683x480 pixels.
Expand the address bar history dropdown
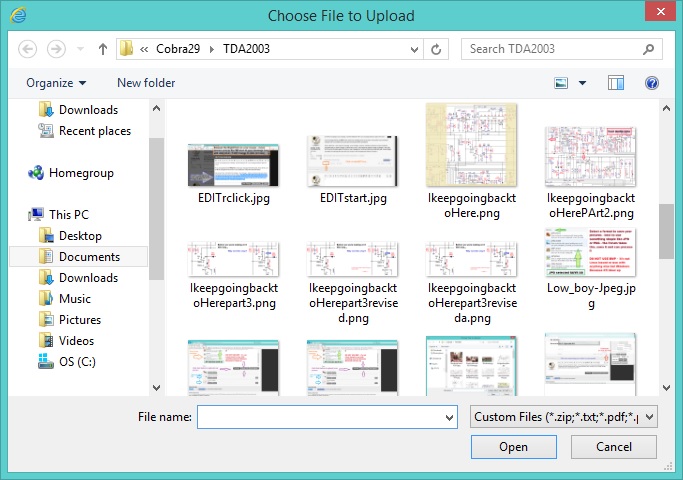tap(412, 48)
